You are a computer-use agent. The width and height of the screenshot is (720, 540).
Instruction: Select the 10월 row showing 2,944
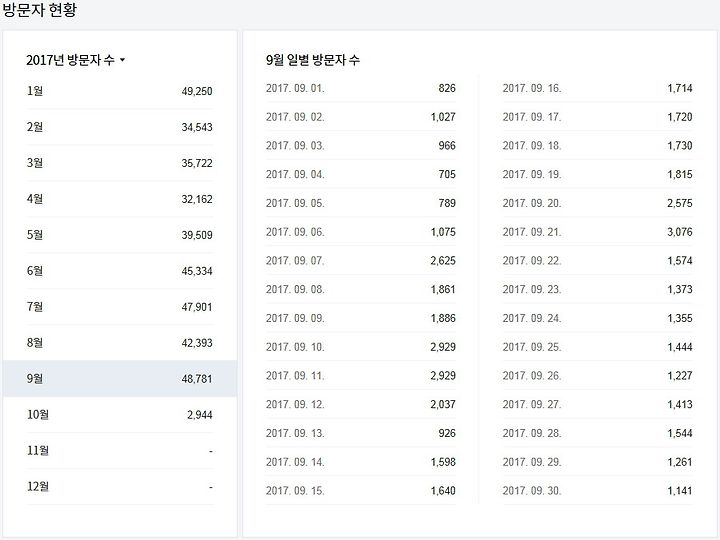pyautogui.click(x=119, y=415)
